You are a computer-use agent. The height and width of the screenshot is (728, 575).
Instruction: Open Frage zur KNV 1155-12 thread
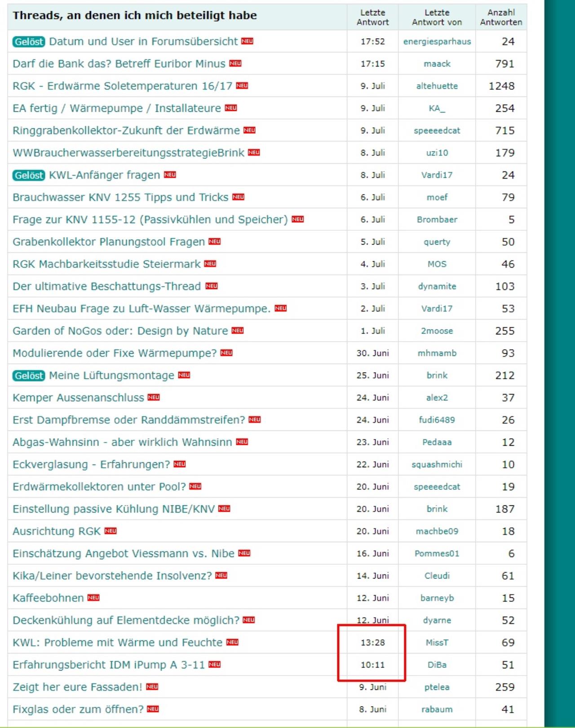tap(150, 219)
